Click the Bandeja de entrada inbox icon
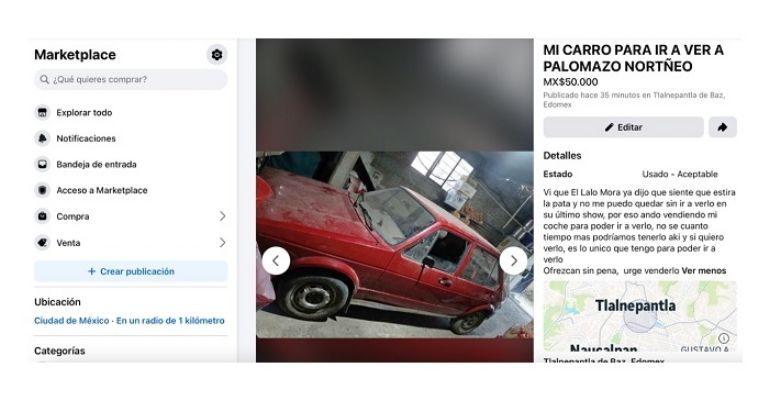Image resolution: width=768 pixels, height=400 pixels. coord(43,165)
